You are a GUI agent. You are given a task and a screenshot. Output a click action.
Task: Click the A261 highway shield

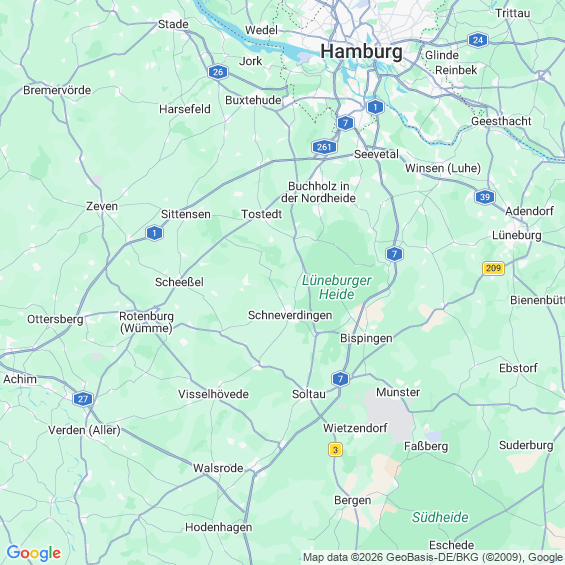(324, 147)
